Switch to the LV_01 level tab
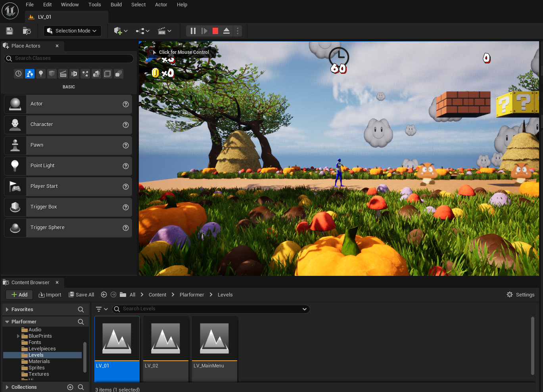543x392 pixels. (x=66, y=17)
